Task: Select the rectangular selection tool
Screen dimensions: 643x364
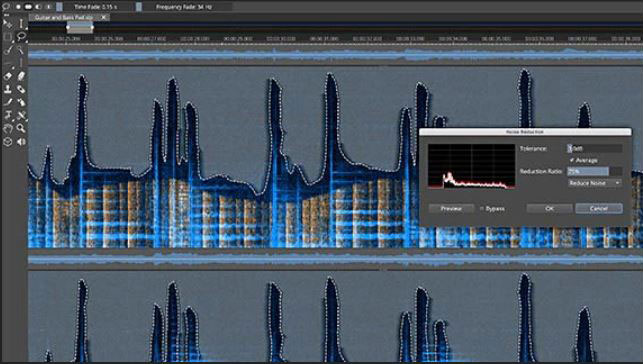Action: coord(7,36)
